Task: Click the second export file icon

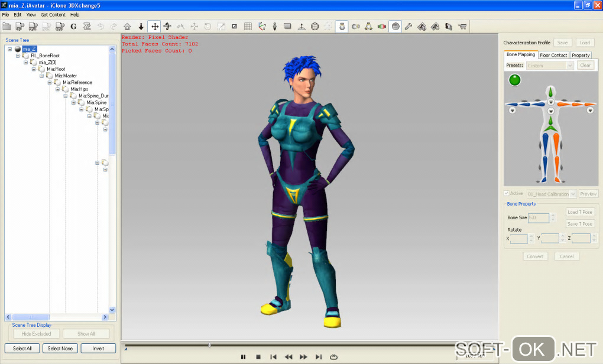Action: tap(33, 27)
